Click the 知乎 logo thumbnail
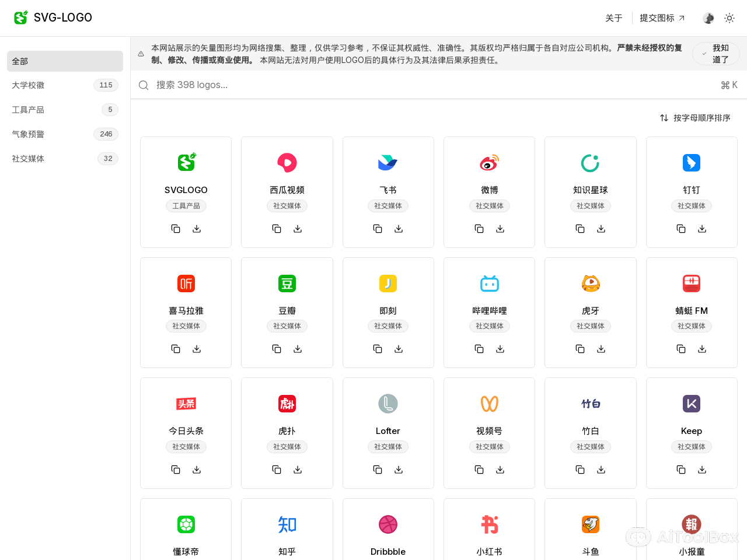Screen dimensions: 747x560 287,524
